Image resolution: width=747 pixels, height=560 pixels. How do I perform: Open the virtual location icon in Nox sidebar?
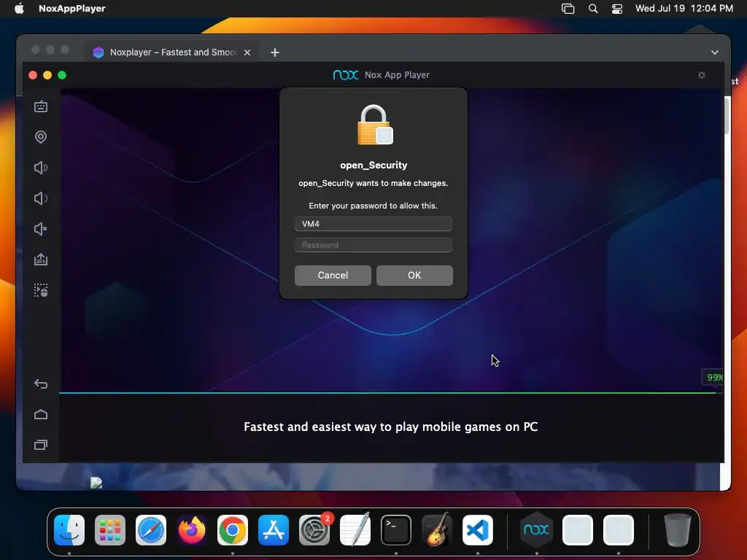pos(41,137)
